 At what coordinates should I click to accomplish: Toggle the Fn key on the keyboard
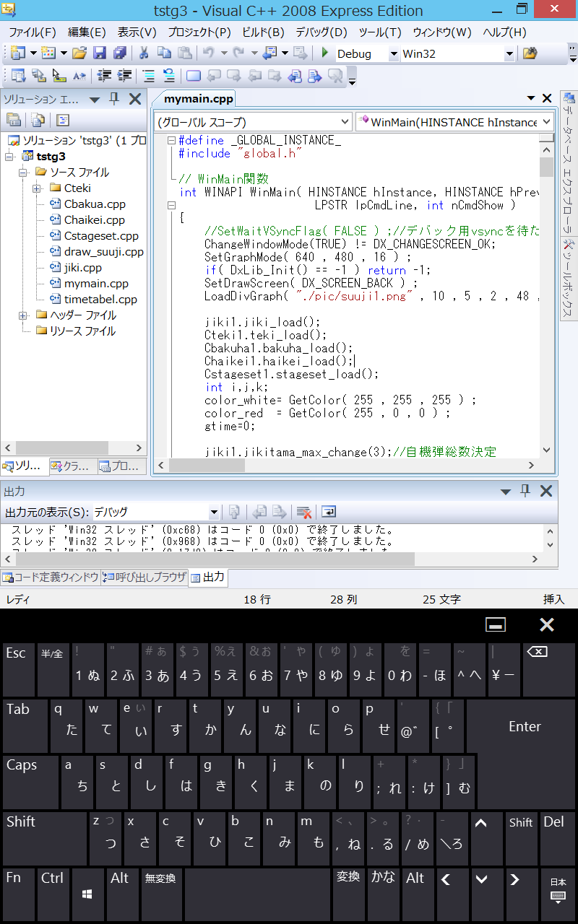(19, 894)
